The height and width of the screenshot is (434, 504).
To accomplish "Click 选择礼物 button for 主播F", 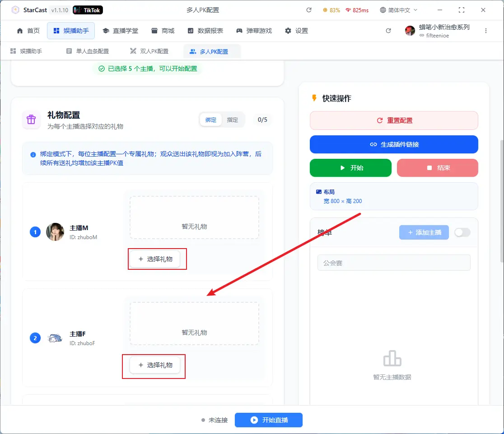I will 155,365.
